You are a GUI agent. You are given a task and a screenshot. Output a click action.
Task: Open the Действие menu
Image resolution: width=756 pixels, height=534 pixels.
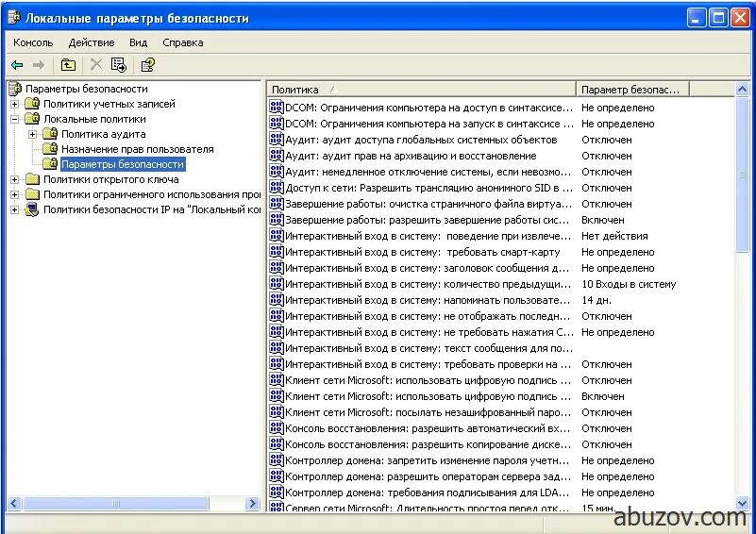coord(92,42)
